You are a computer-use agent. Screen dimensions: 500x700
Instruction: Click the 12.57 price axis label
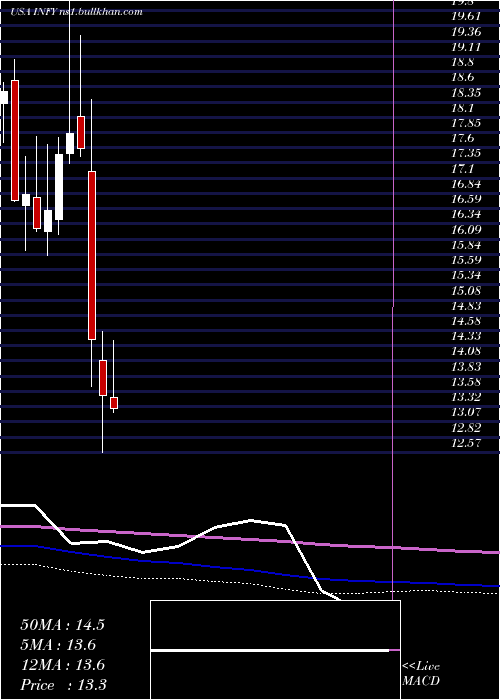point(466,444)
